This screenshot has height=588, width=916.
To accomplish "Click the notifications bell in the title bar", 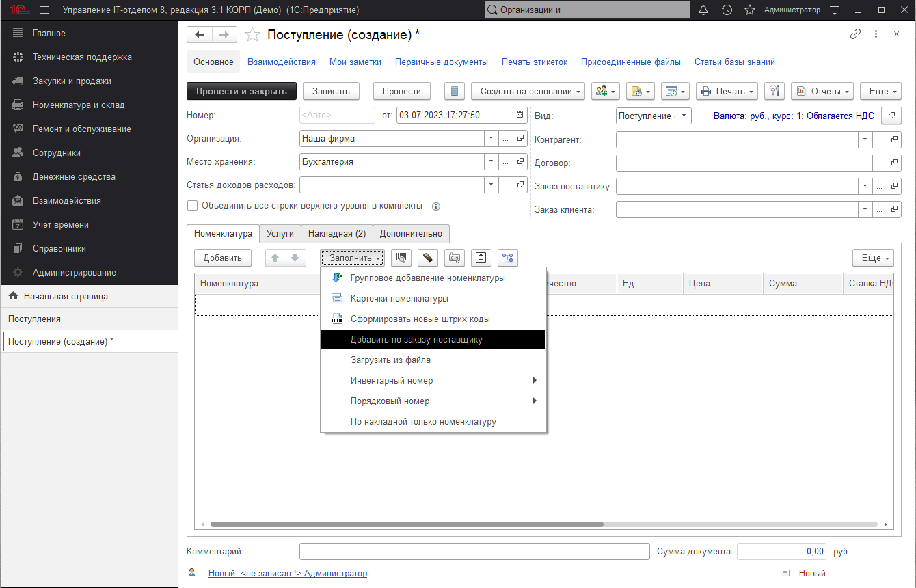I will (x=703, y=10).
